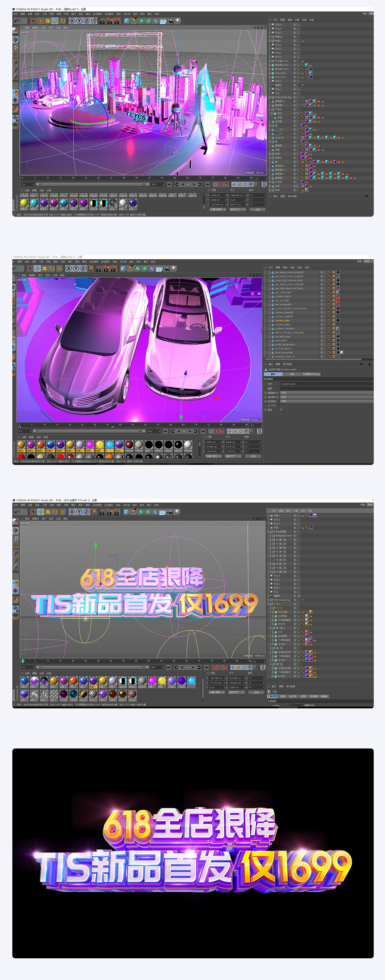385x980 pixels.
Task: Expand the T2-第一层 object in the bottom window
Action: tap(271, 540)
